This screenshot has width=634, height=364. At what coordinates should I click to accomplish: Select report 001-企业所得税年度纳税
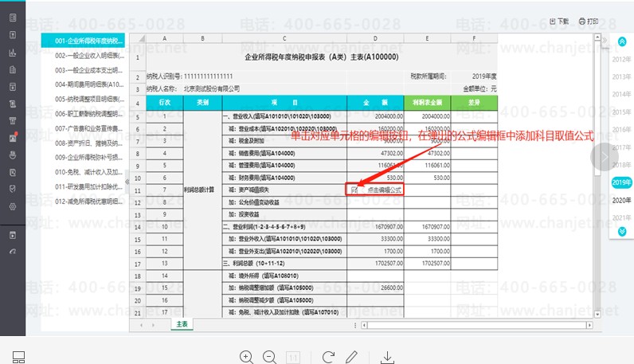(x=83, y=41)
